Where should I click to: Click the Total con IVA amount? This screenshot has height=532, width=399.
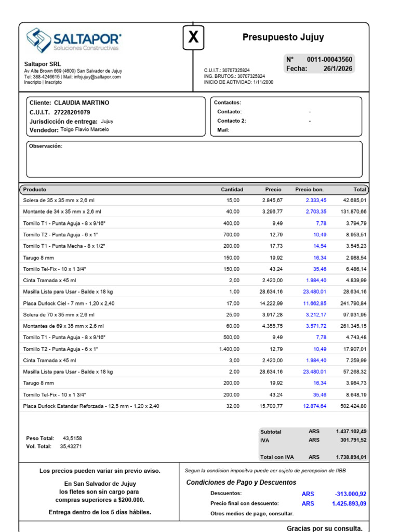tap(351, 457)
